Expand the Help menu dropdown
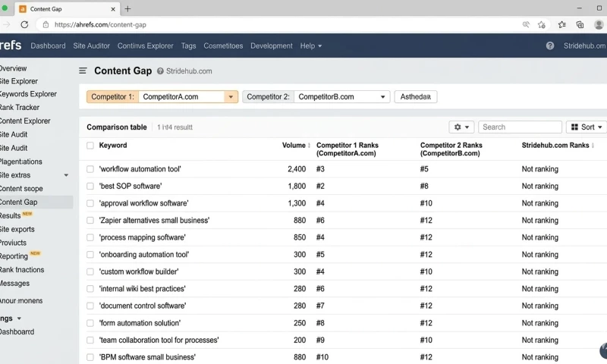 click(311, 45)
